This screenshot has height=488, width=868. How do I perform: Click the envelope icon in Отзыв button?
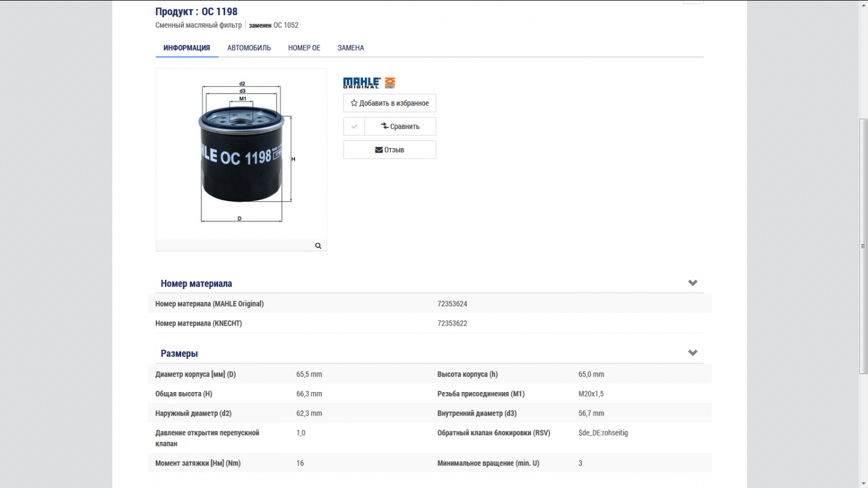[379, 150]
